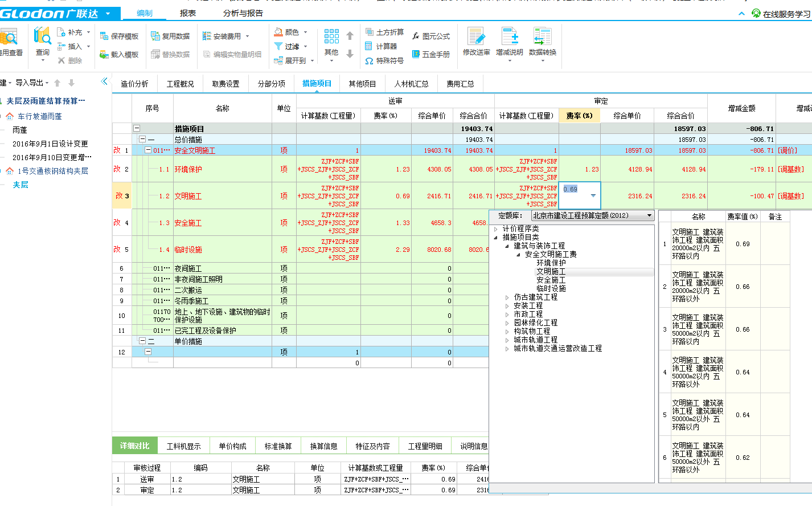Screen dimensions: 812x506
Task: Move row up with up arrow
Action: [350, 36]
